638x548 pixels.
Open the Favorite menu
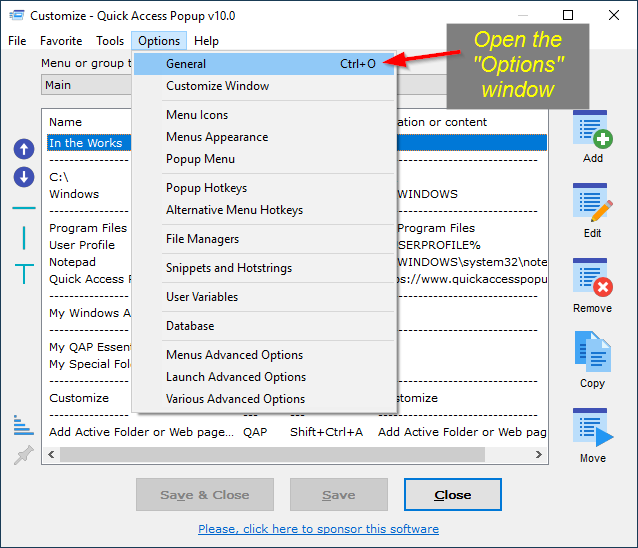(61, 41)
